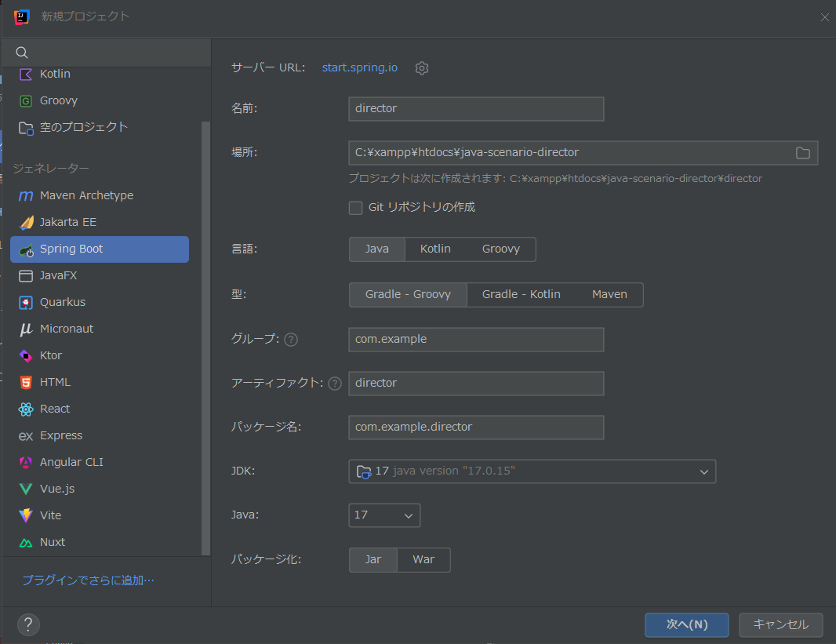Click the React atom icon
This screenshot has height=644, width=836.
pyautogui.click(x=26, y=409)
